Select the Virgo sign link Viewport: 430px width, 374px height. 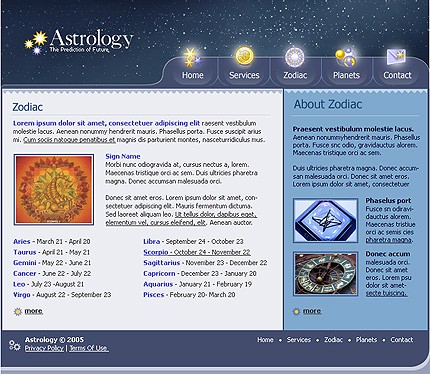(22, 295)
